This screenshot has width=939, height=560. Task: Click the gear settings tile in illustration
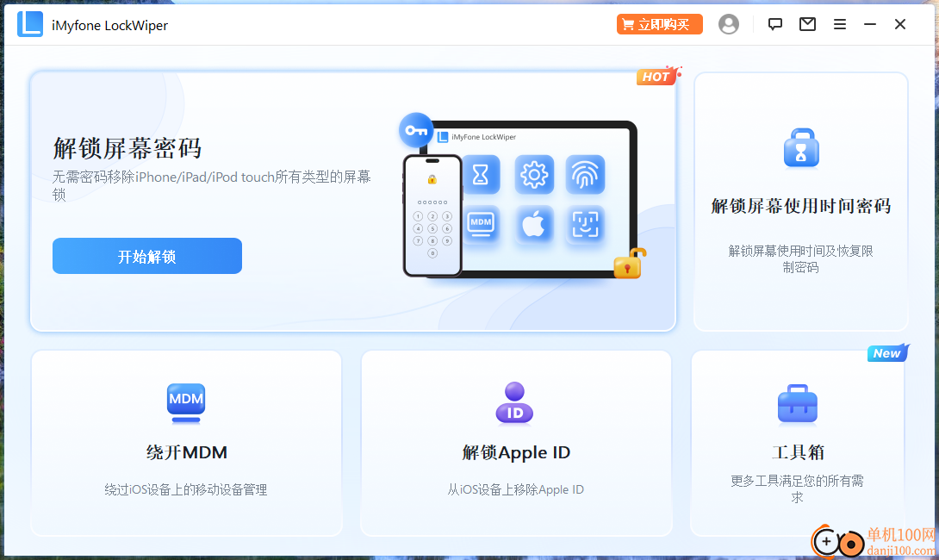point(534,175)
